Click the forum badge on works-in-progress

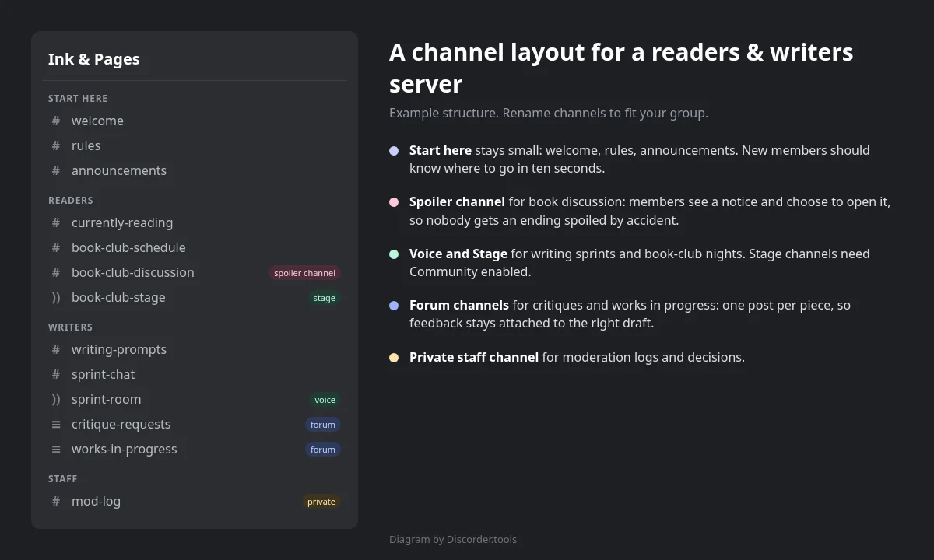323,450
